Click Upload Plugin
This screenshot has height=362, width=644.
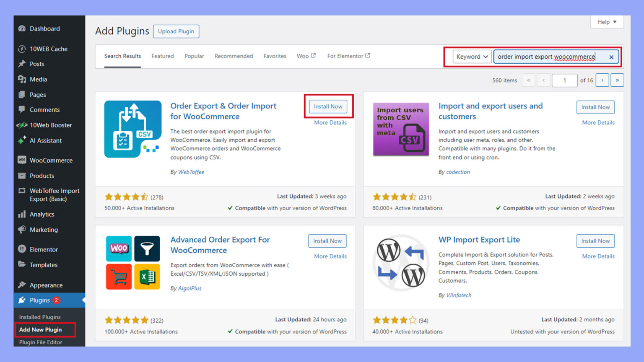[176, 31]
